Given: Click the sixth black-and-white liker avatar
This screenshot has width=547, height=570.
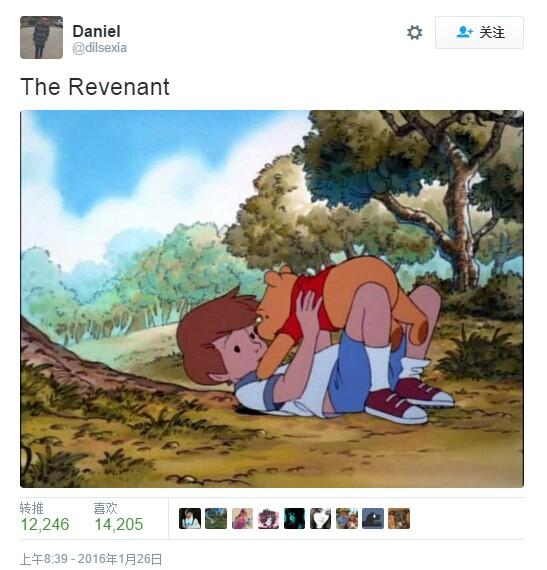Looking at the screenshot, I should point(321,518).
